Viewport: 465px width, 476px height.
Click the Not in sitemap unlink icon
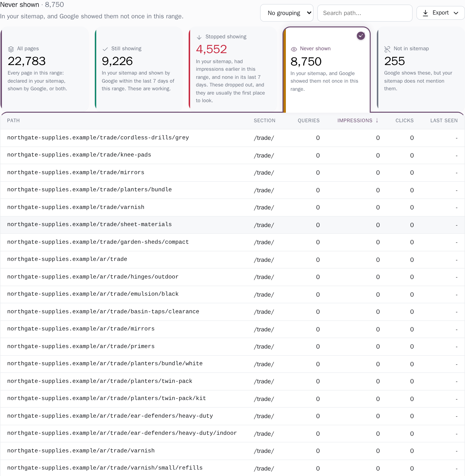(x=387, y=49)
